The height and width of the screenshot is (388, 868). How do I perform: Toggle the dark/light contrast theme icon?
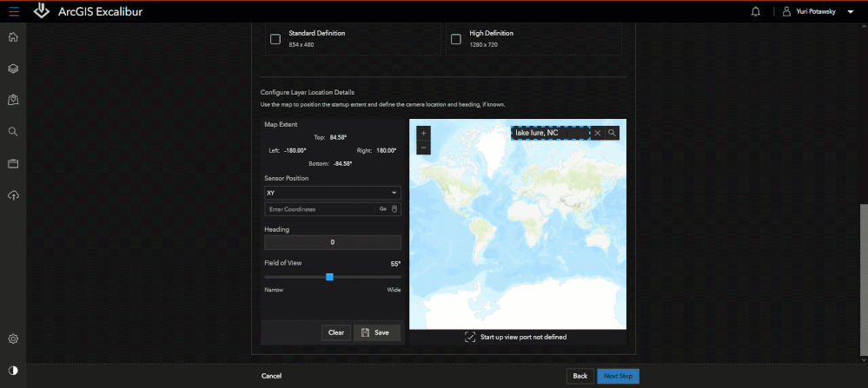tap(13, 371)
